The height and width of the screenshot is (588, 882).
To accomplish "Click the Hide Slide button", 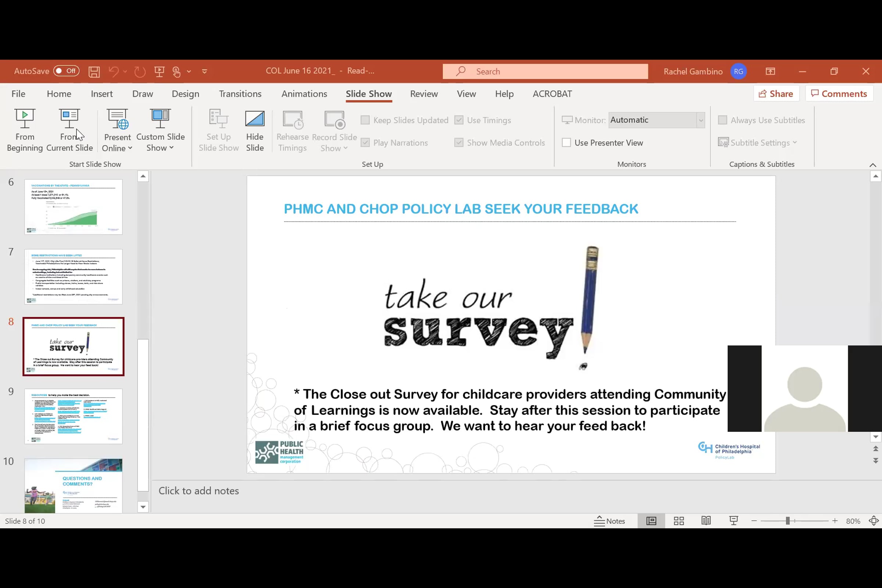I will (255, 130).
